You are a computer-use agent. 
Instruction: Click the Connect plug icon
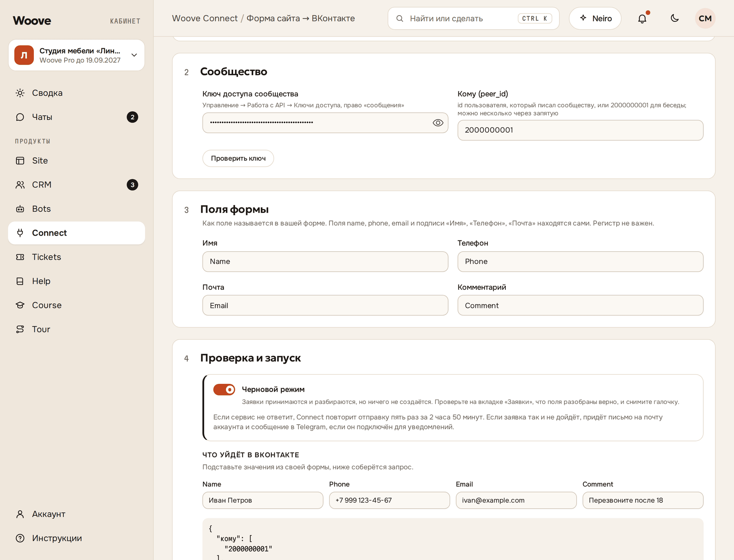point(20,233)
